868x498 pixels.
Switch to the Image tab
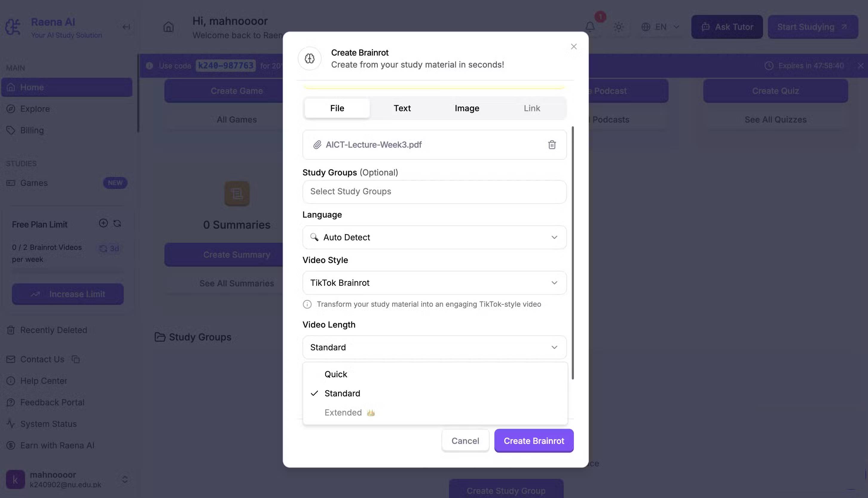pyautogui.click(x=467, y=108)
